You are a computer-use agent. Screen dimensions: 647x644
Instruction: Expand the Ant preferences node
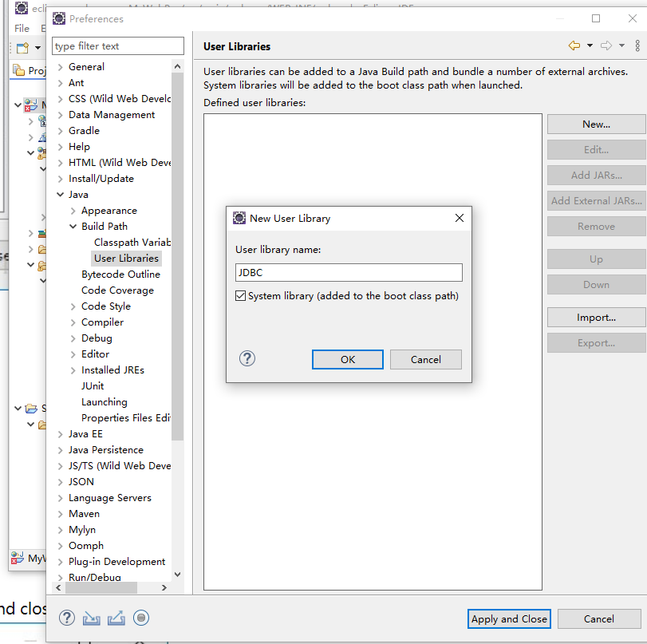(x=61, y=83)
